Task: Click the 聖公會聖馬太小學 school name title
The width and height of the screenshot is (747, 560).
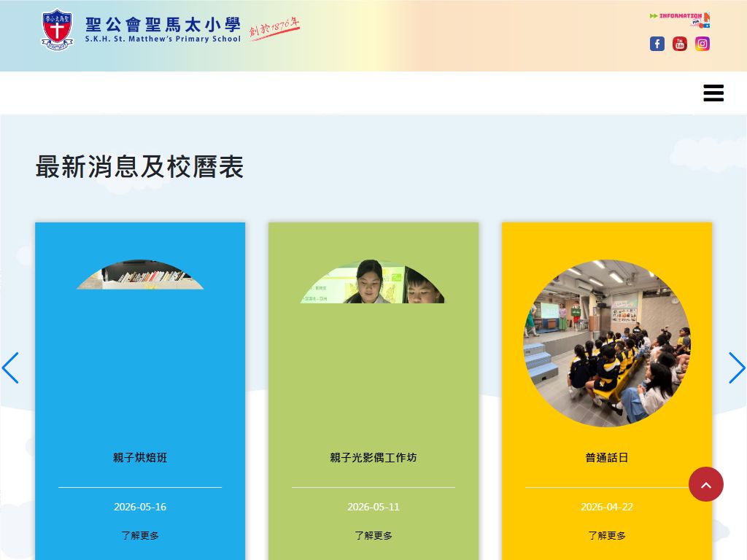Action: coord(163,24)
